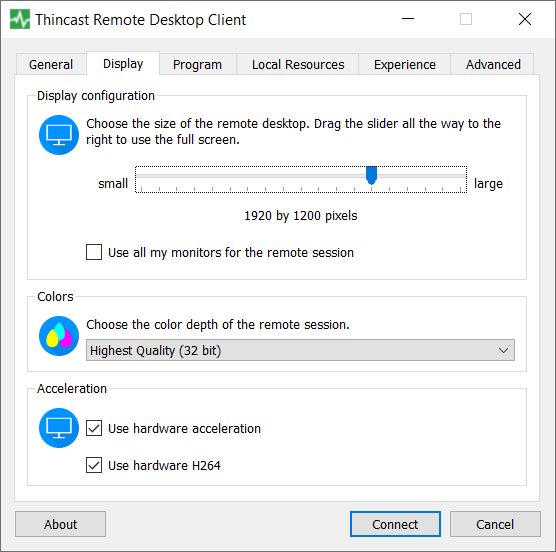
Task: Uncheck Use hardware H264 option
Action: click(x=94, y=465)
